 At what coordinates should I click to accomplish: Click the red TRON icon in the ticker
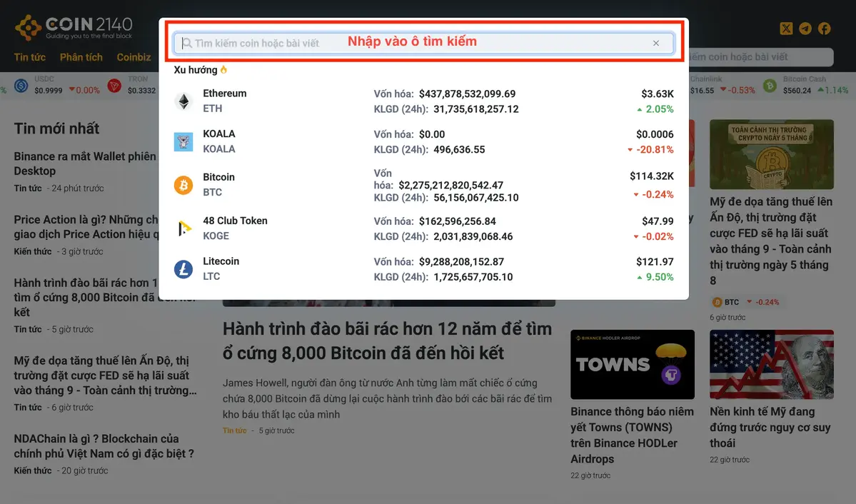point(114,85)
